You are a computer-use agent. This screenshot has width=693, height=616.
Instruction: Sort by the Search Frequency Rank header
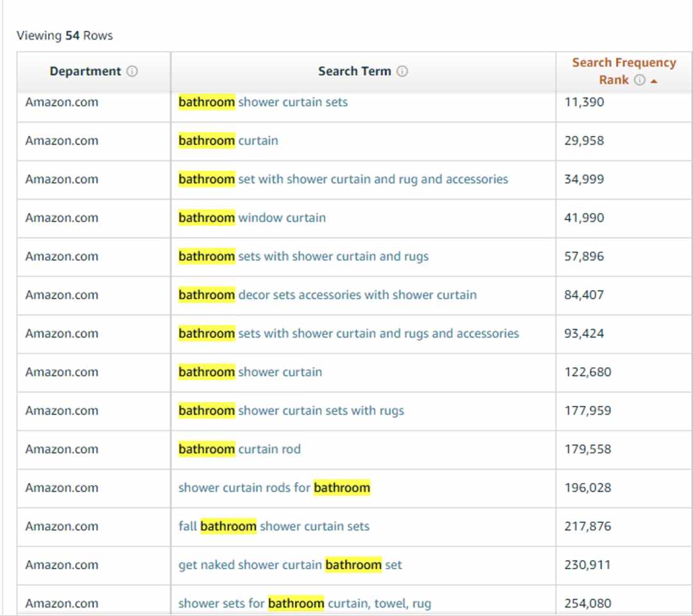coord(624,72)
